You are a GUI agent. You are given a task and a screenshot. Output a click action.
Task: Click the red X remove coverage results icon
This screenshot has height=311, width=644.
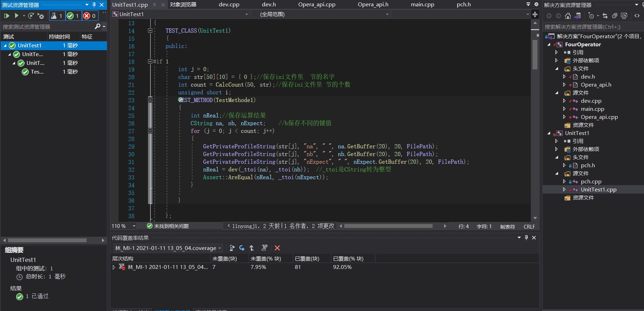(x=277, y=248)
